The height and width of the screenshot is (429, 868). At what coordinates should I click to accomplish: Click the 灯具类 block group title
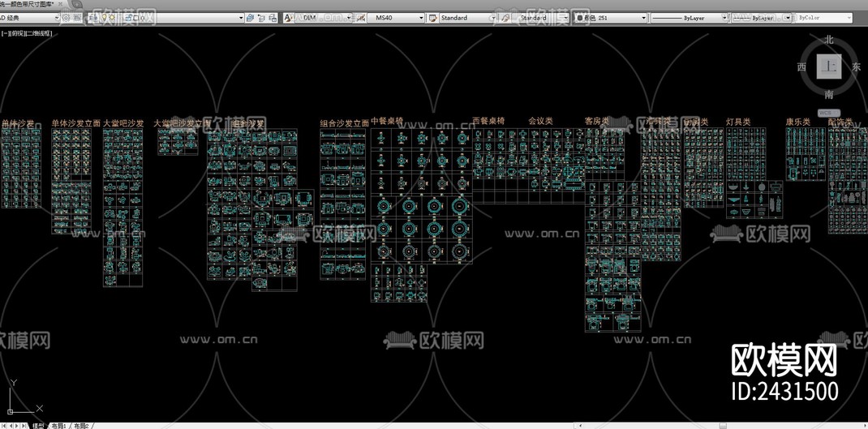[x=738, y=121]
